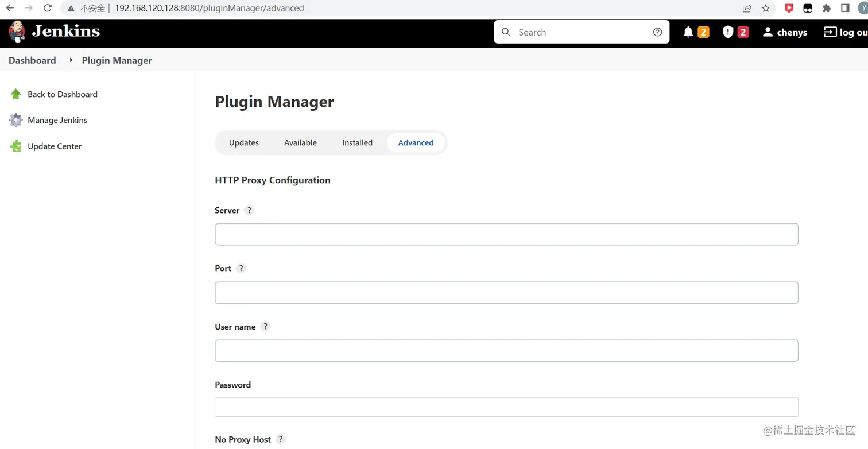Switch to the Available tab
The height and width of the screenshot is (449, 868).
[300, 142]
